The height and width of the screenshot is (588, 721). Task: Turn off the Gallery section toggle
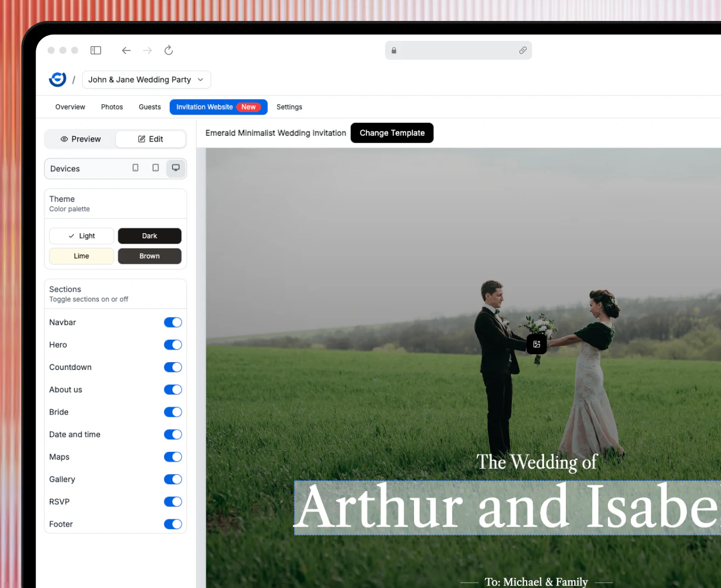pos(173,480)
